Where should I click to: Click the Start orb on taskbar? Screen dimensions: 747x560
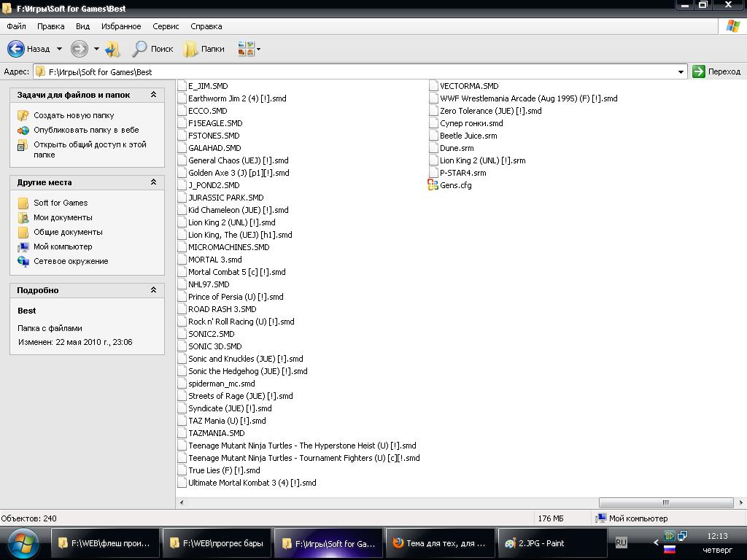pos(23,543)
